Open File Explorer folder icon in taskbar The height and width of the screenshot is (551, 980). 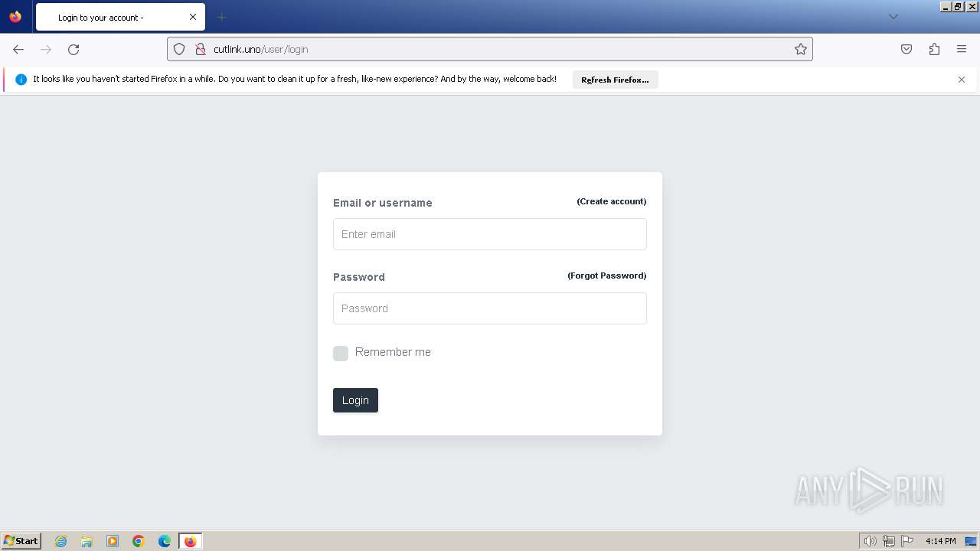(x=87, y=541)
